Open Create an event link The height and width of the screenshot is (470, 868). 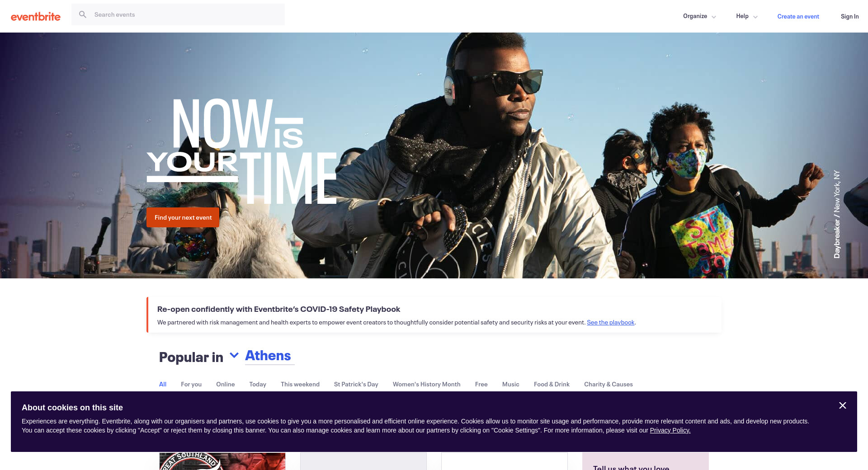tap(798, 16)
